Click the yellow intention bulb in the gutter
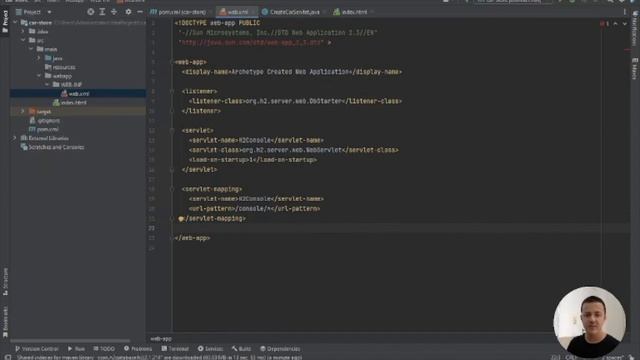Viewport: 640px width, 360px height. click(181, 219)
